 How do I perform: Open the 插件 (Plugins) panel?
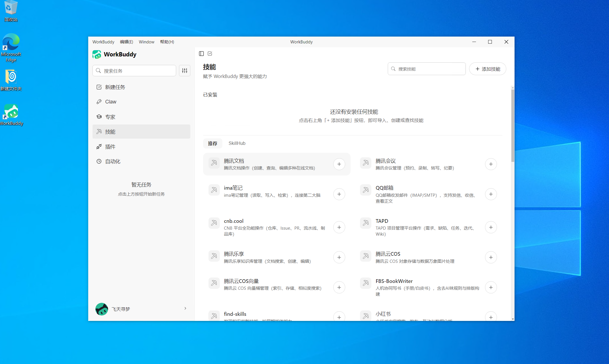click(111, 146)
